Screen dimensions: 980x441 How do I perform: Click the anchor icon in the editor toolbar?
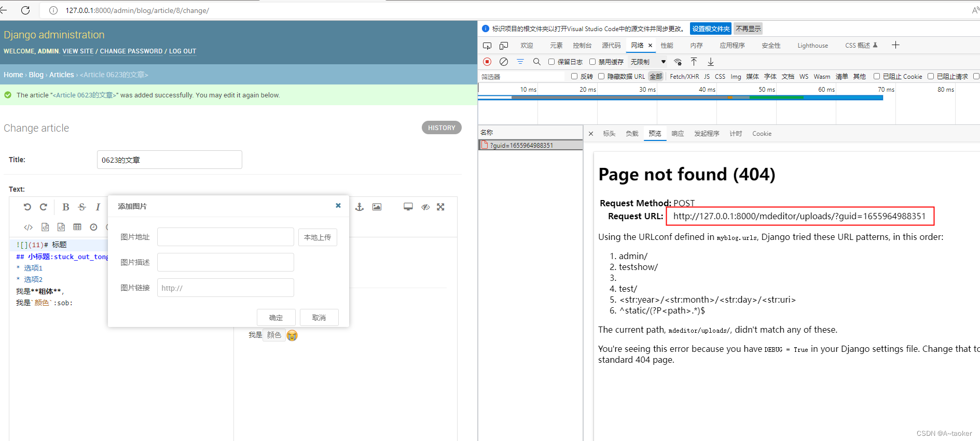click(360, 207)
